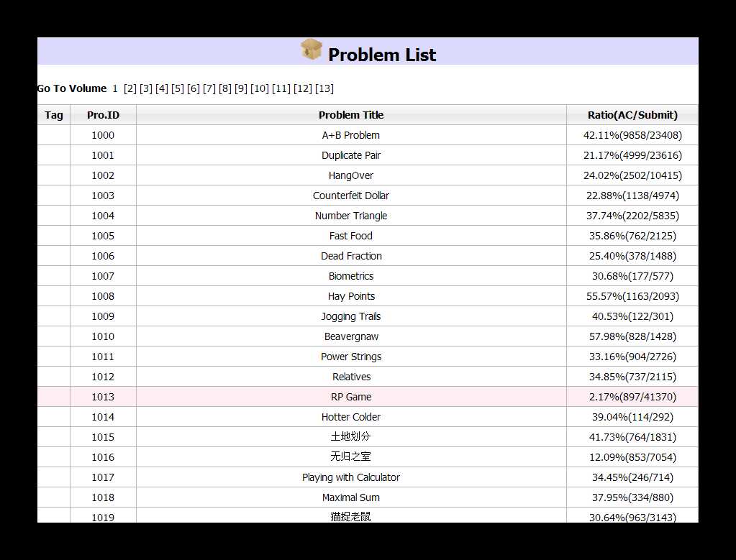Click the current volume number 1
This screenshot has width=736, height=560.
tap(115, 88)
